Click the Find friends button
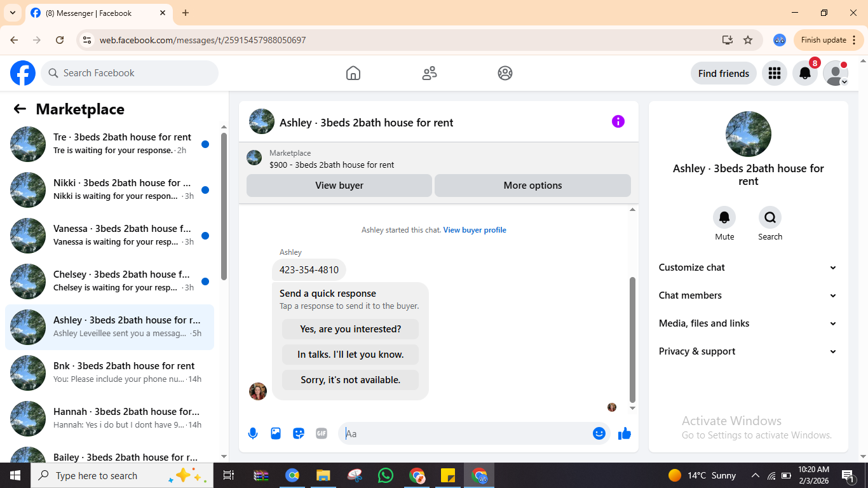The image size is (868, 488). point(724,73)
